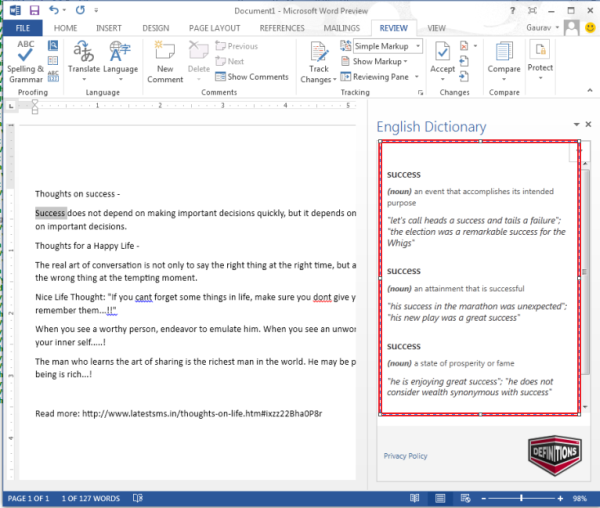
Task: Switch to the INSERT tab
Action: [109, 28]
